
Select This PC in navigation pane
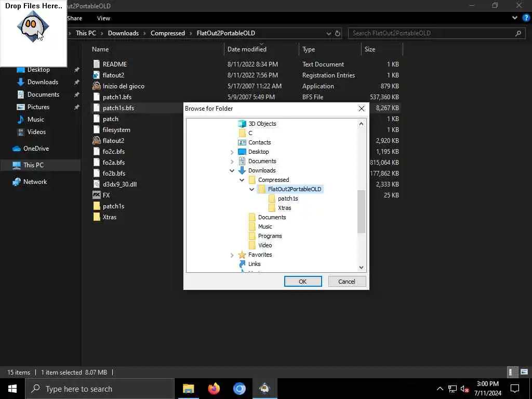pyautogui.click(x=33, y=165)
